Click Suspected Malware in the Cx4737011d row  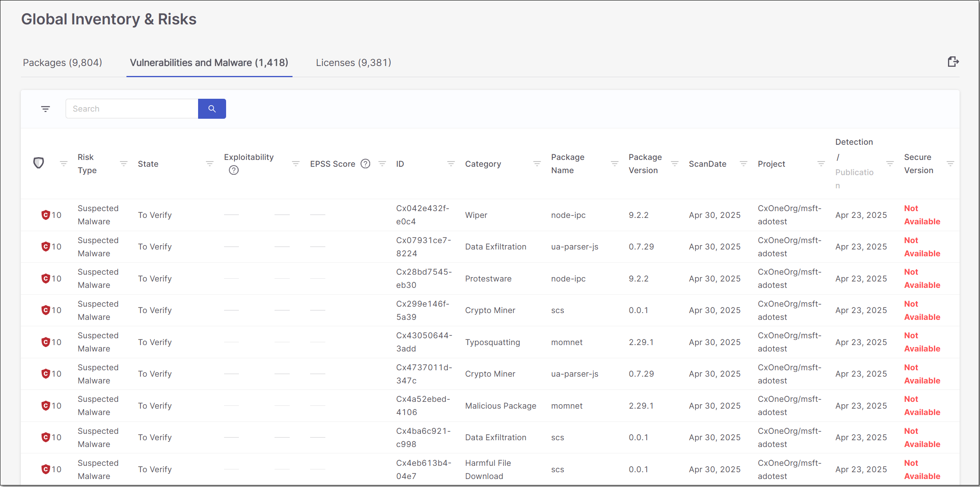pos(98,374)
